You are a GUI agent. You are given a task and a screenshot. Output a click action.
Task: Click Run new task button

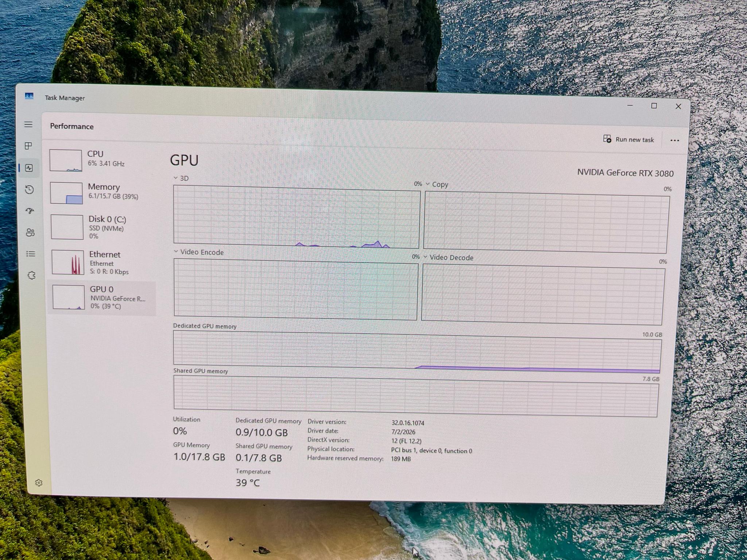coord(628,139)
